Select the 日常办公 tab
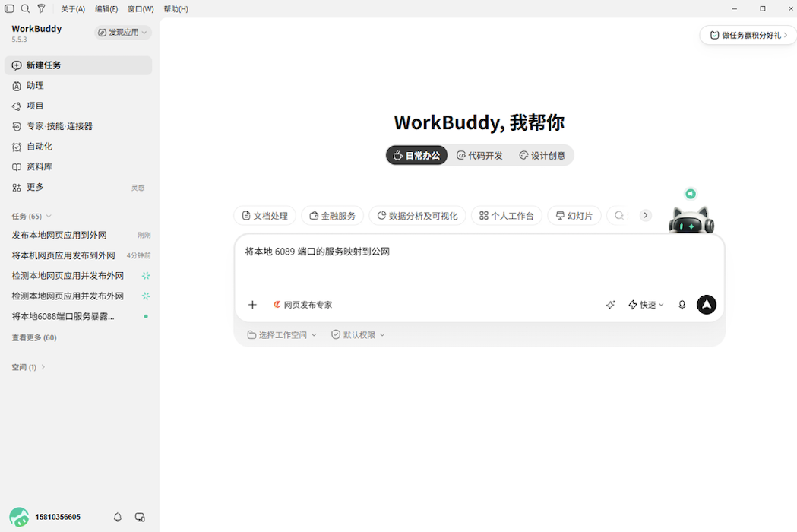 coord(417,155)
